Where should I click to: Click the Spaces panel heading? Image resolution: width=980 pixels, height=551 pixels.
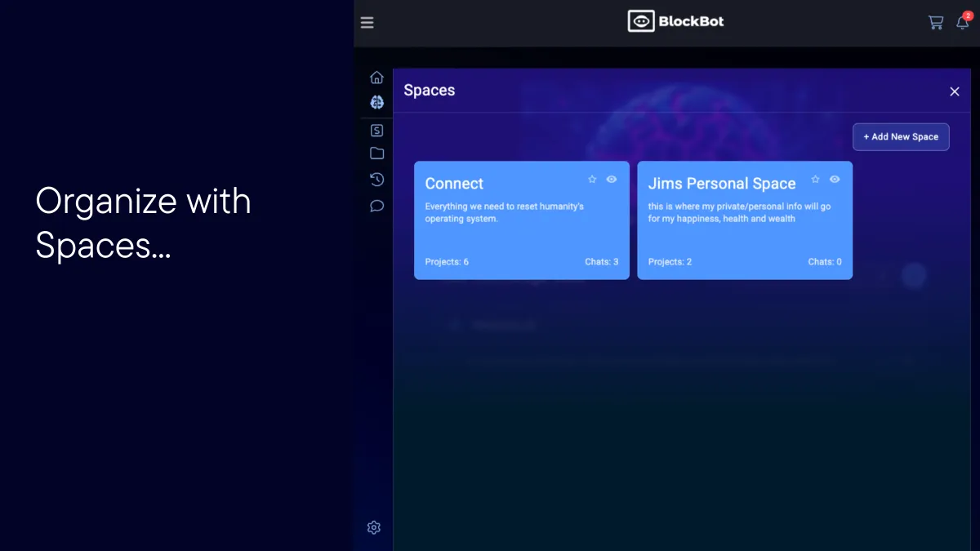(430, 91)
